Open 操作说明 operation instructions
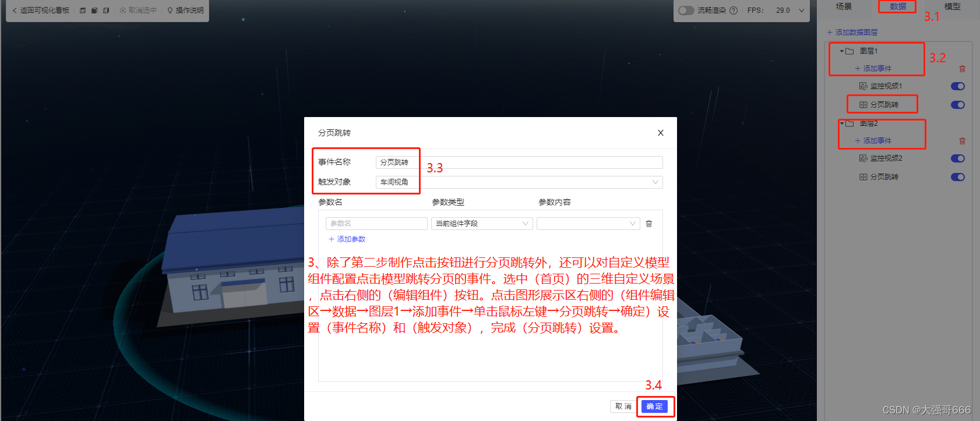Viewport: 980px width, 421px height. point(185,10)
